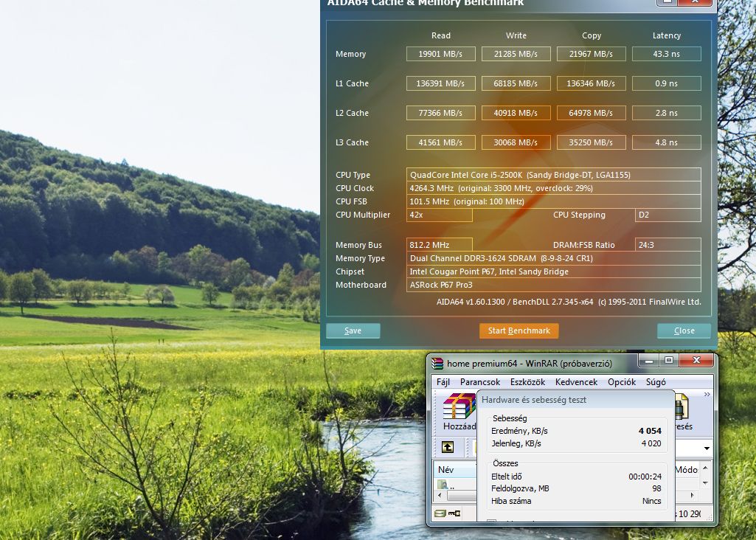Click the Hardware és sebesség teszt dialog title

[x=534, y=400]
